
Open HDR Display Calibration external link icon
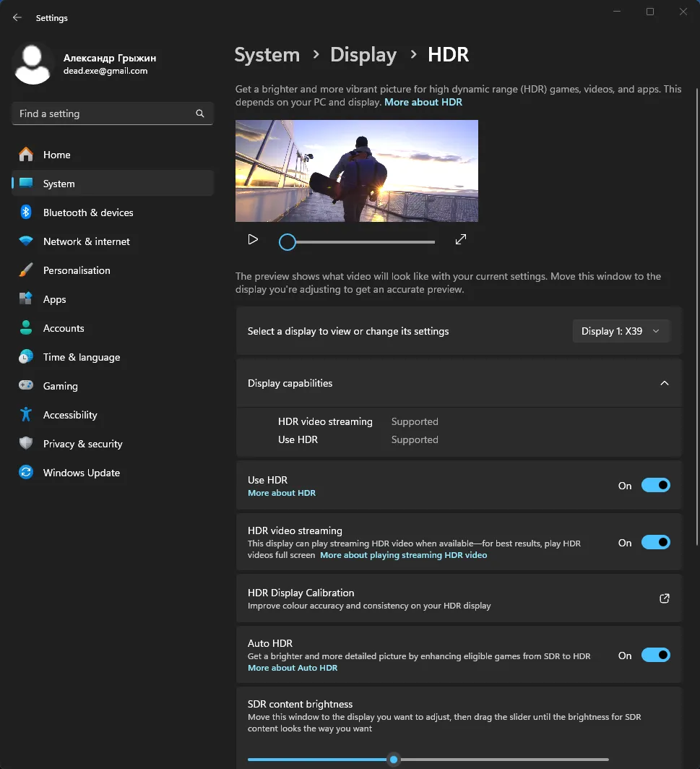[665, 598]
